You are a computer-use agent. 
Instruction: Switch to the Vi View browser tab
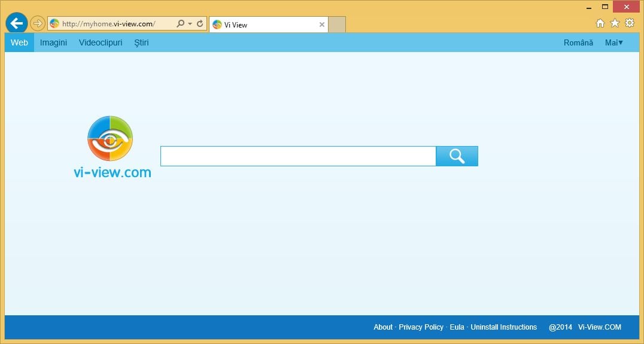(269, 25)
